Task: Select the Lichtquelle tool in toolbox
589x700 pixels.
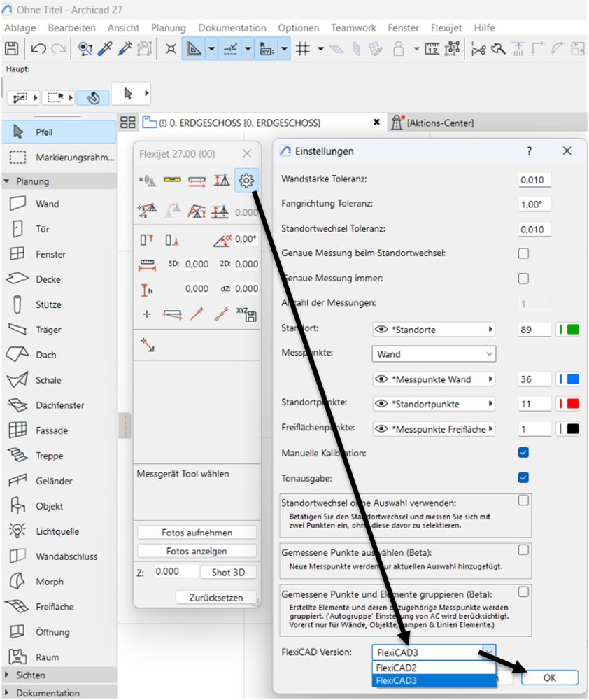Action: click(59, 531)
